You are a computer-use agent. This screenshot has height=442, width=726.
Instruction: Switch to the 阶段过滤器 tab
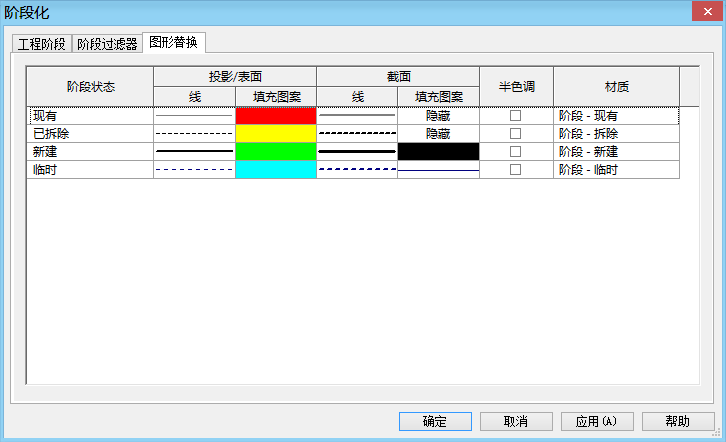[x=107, y=44]
